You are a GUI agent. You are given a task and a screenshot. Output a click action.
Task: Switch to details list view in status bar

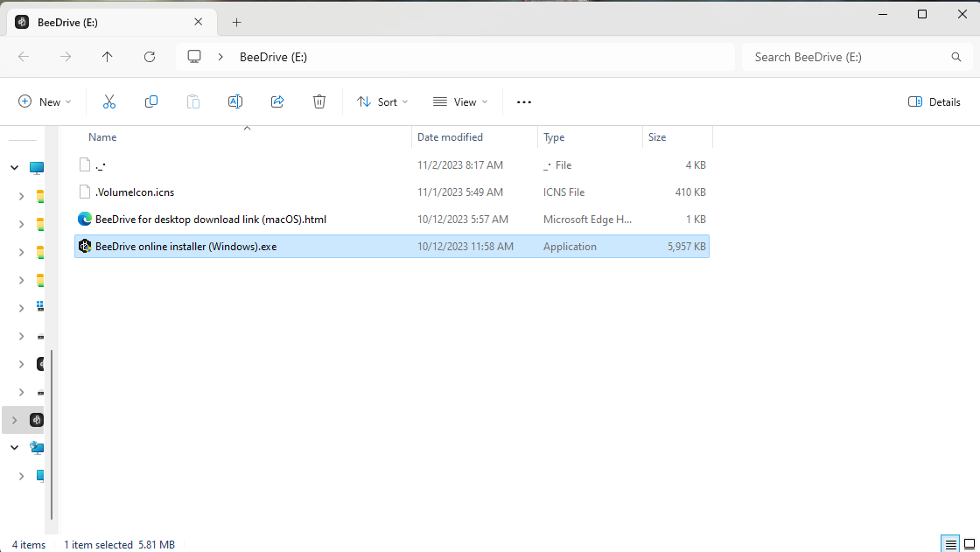[950, 544]
